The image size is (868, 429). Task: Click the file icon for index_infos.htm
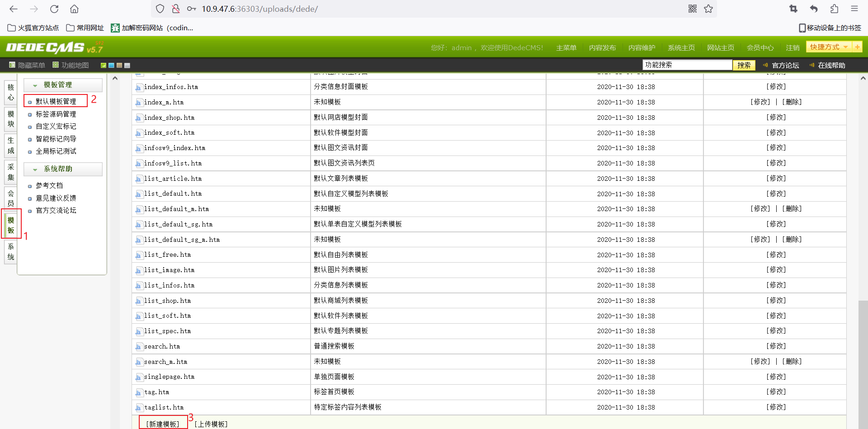(x=139, y=87)
